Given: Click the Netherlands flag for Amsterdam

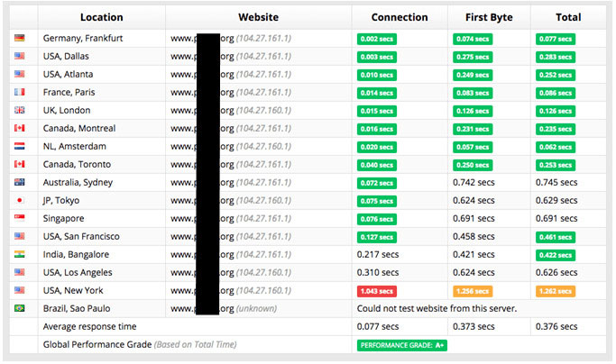Looking at the screenshot, I should tap(19, 146).
